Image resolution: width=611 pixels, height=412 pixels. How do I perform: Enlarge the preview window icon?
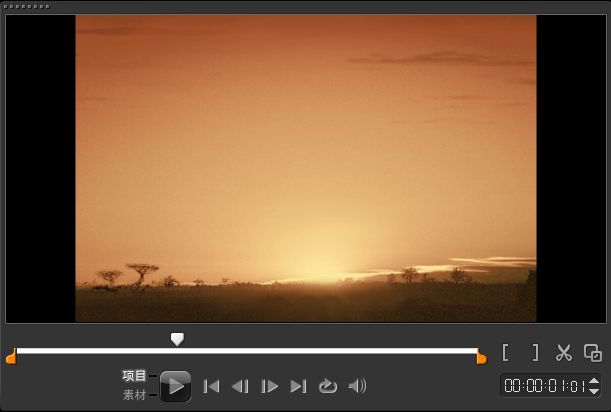[x=593, y=353]
